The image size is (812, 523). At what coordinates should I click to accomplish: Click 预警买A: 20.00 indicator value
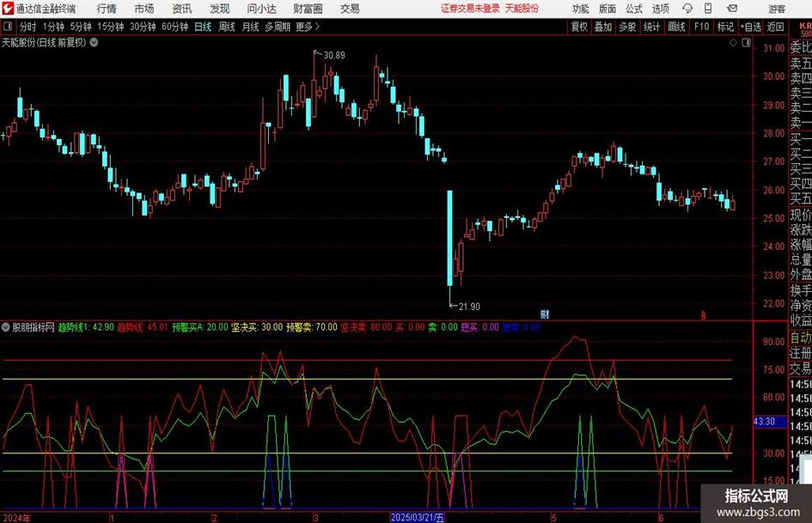(200, 327)
